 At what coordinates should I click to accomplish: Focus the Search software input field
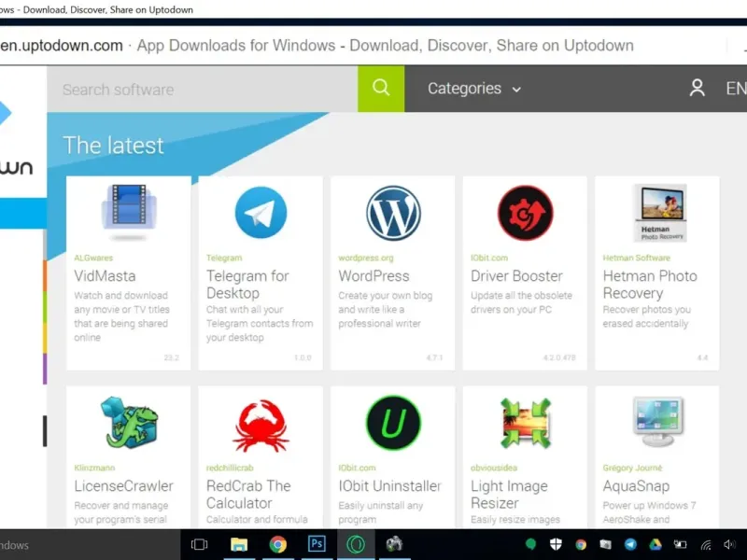pos(203,89)
